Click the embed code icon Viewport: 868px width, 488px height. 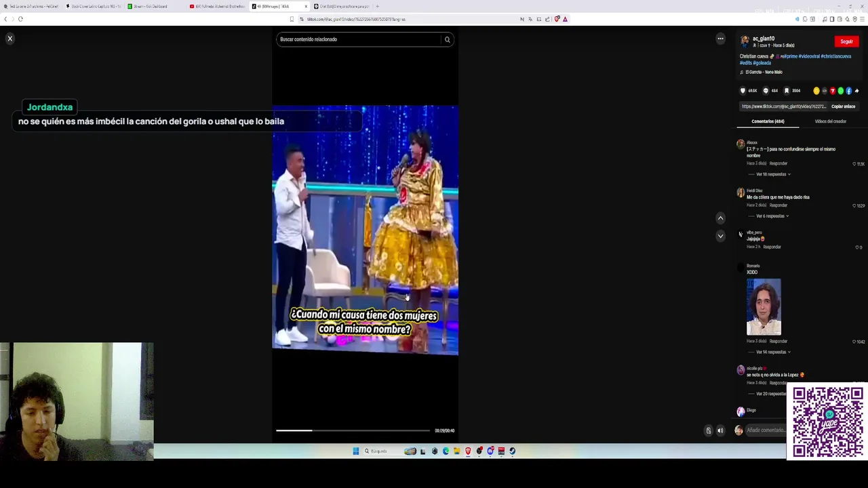tap(825, 91)
